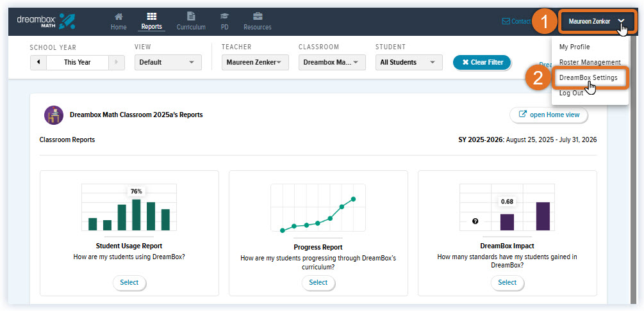Click Dreambox Math Classroom 2025a's Reports heading
The height and width of the screenshot is (311, 644).
coord(136,115)
